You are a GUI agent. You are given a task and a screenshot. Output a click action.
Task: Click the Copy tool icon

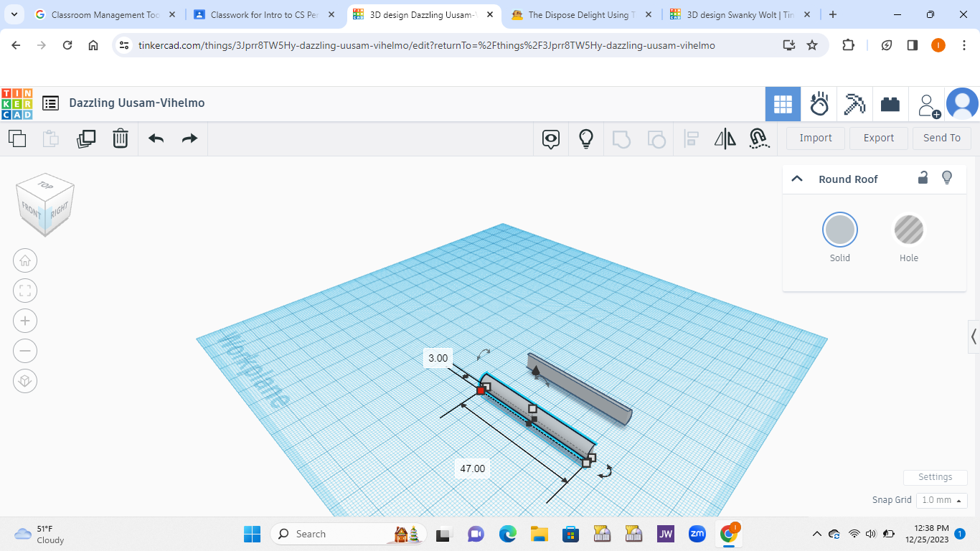(x=17, y=138)
